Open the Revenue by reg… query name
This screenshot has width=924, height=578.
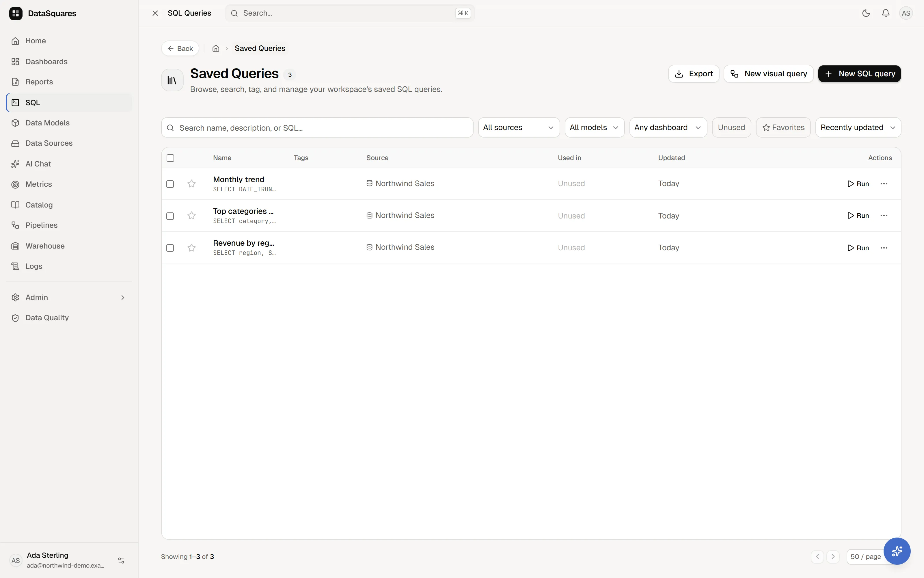pyautogui.click(x=244, y=243)
